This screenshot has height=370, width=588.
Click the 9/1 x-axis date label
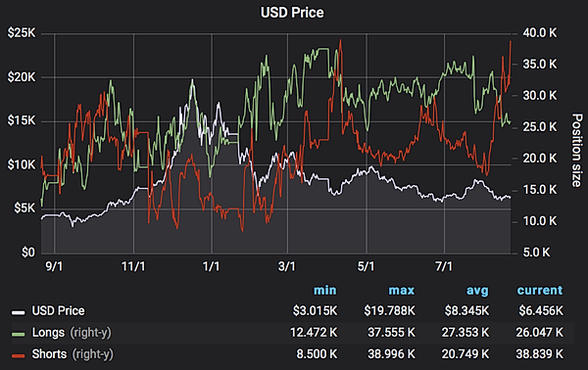pyautogui.click(x=54, y=266)
